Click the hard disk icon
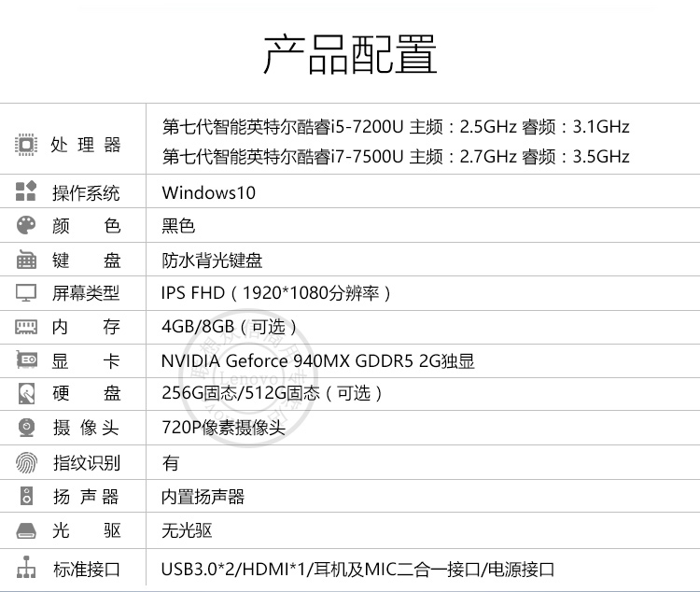This screenshot has height=592, width=700. (x=26, y=393)
